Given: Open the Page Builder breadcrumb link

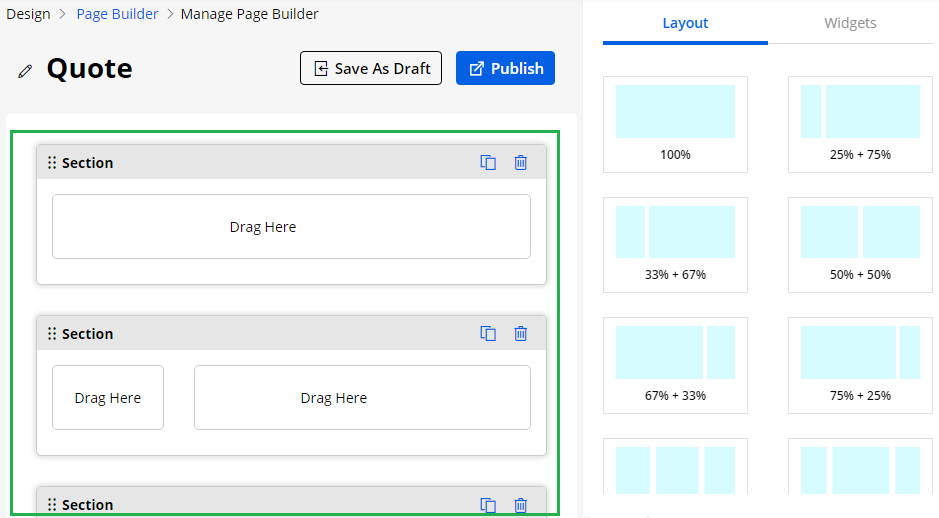Looking at the screenshot, I should pos(117,14).
